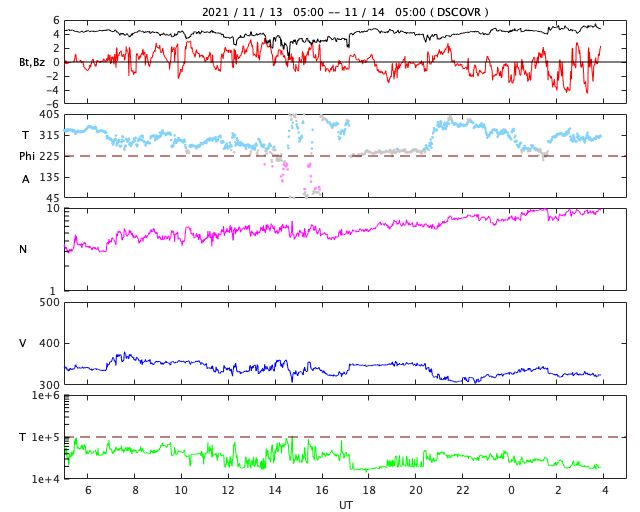
Task: Click the '405' tick on Phi axis
Action: pos(49,115)
